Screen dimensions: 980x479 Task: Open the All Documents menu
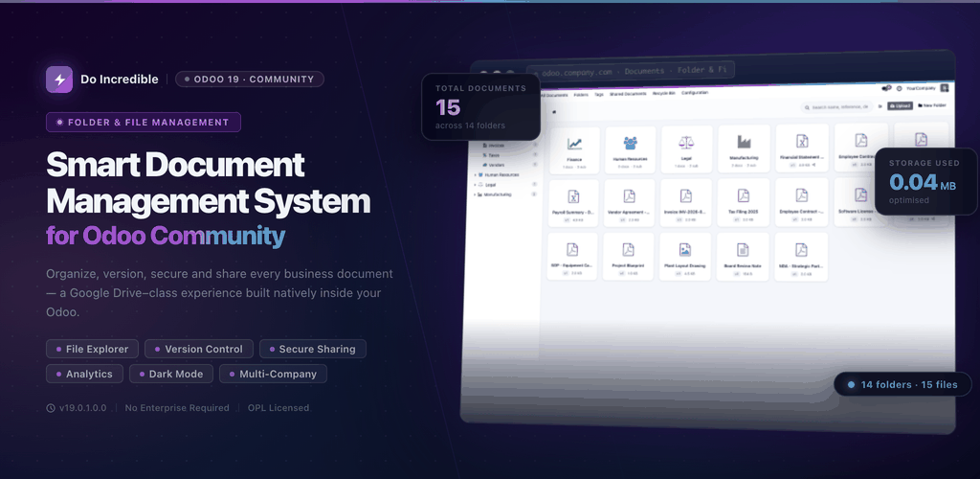[x=554, y=95]
